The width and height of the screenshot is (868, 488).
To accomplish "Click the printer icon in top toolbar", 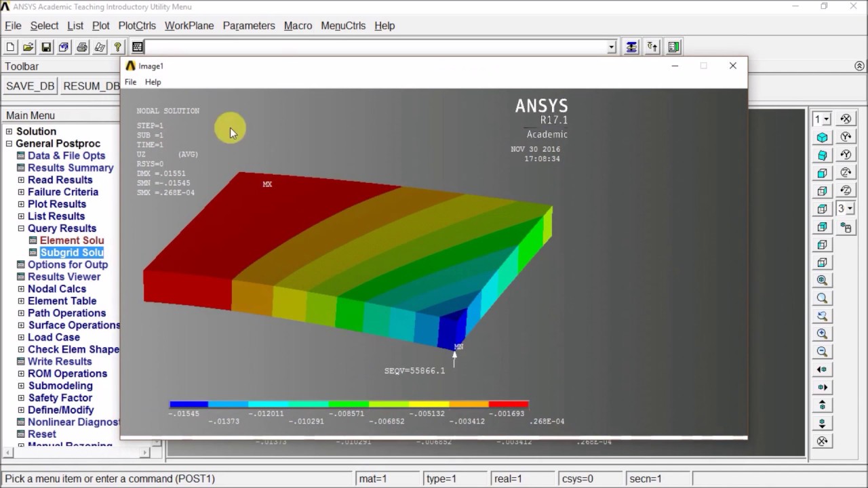I will (82, 47).
